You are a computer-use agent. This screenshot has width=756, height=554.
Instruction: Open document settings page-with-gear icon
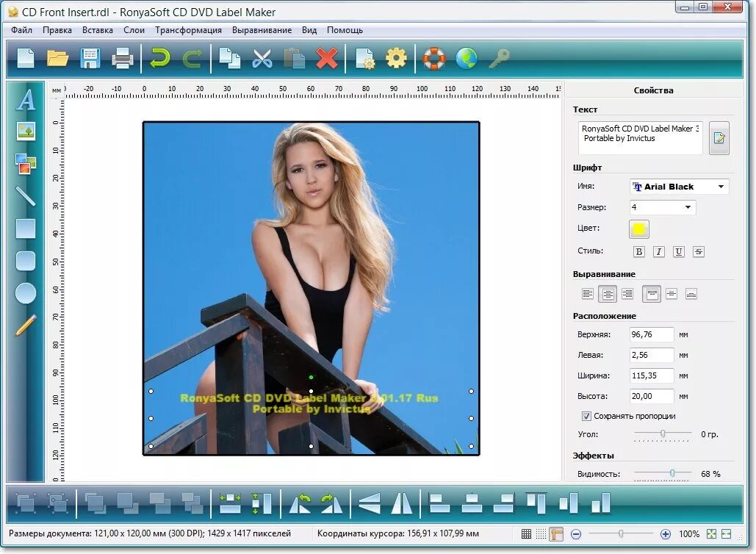click(365, 58)
